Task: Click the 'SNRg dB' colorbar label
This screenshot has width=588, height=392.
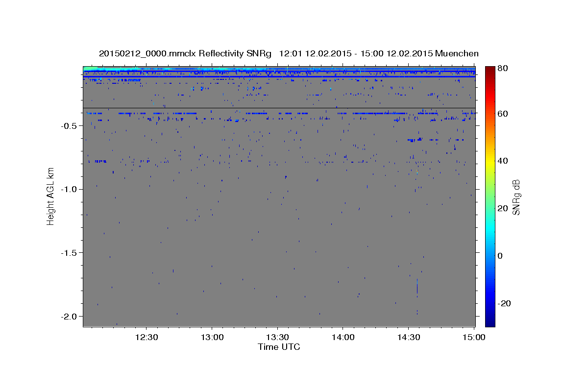Action: pyautogui.click(x=515, y=197)
